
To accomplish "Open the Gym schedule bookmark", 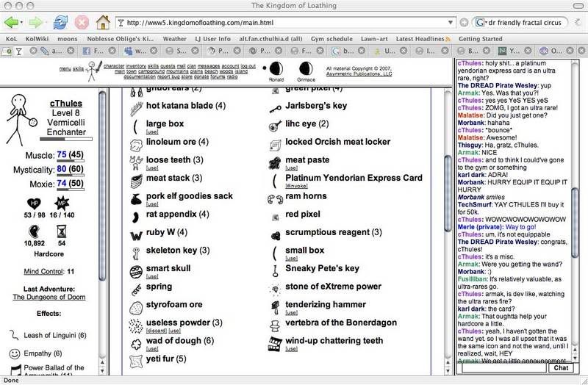I will (331, 39).
